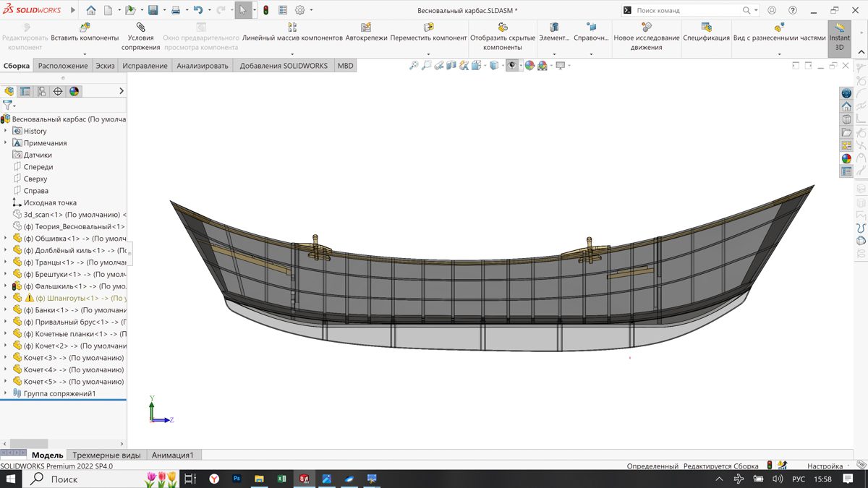The width and height of the screenshot is (868, 488).
Task: Click Настройка in the status bar
Action: tap(825, 467)
